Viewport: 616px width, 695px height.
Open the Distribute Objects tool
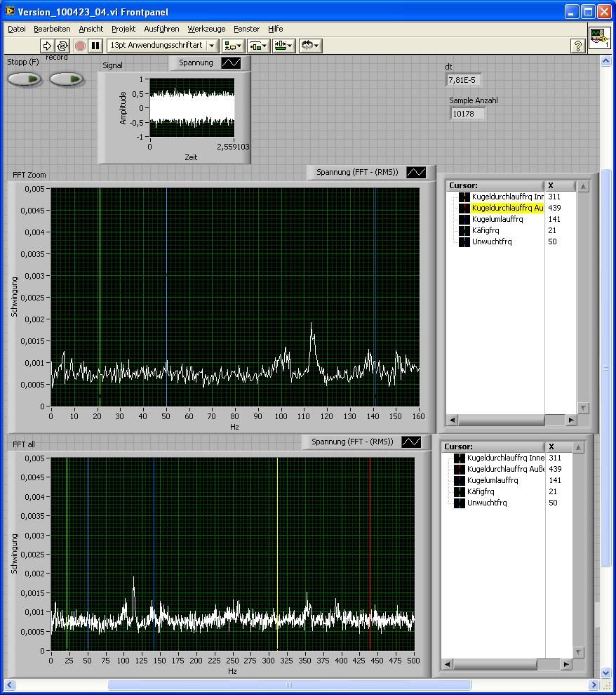[258, 46]
